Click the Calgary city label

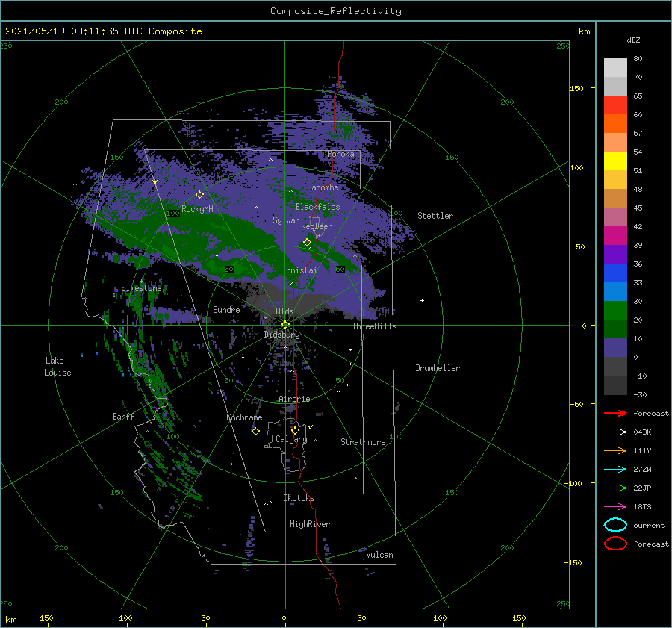[x=291, y=439]
